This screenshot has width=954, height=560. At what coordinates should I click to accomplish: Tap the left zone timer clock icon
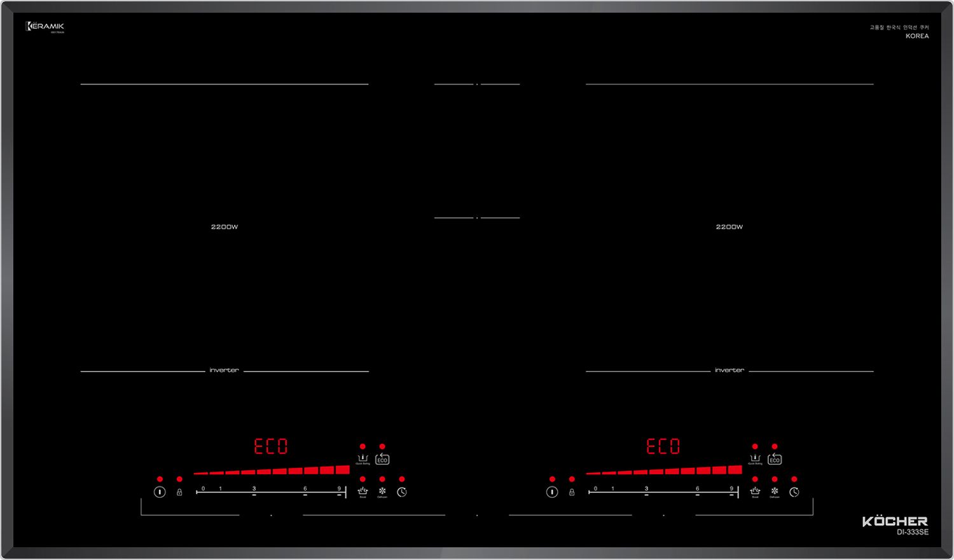(x=402, y=492)
